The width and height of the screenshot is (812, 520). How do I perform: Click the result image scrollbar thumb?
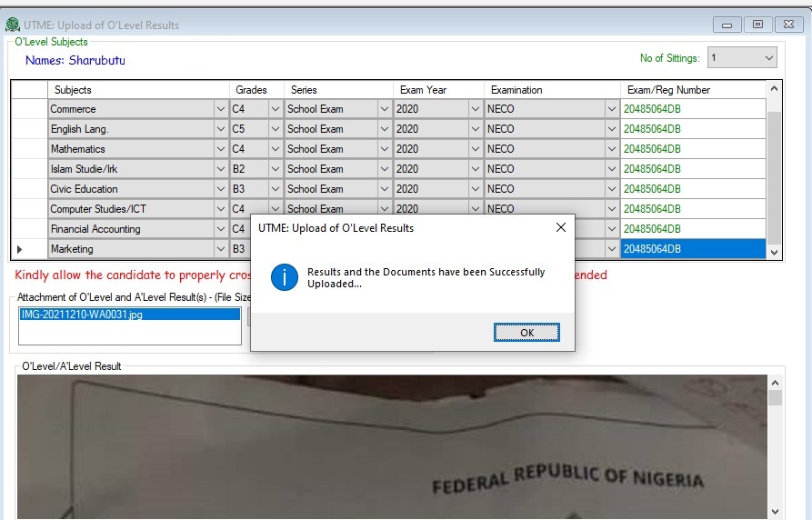[x=776, y=398]
